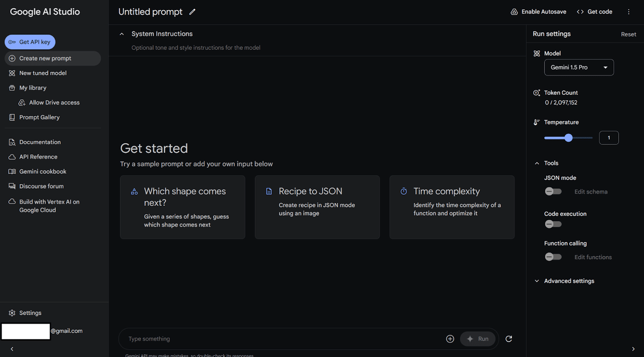Select Allow Drive access

tap(54, 102)
